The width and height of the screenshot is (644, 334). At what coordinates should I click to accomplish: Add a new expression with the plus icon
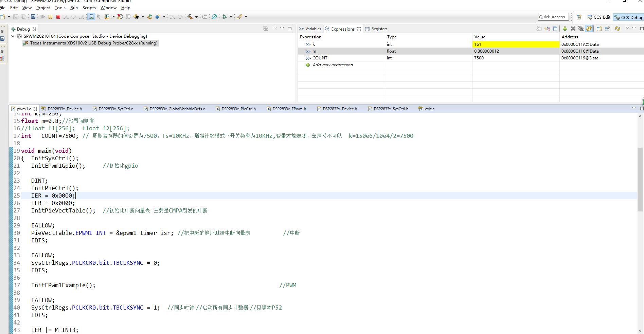pos(565,29)
